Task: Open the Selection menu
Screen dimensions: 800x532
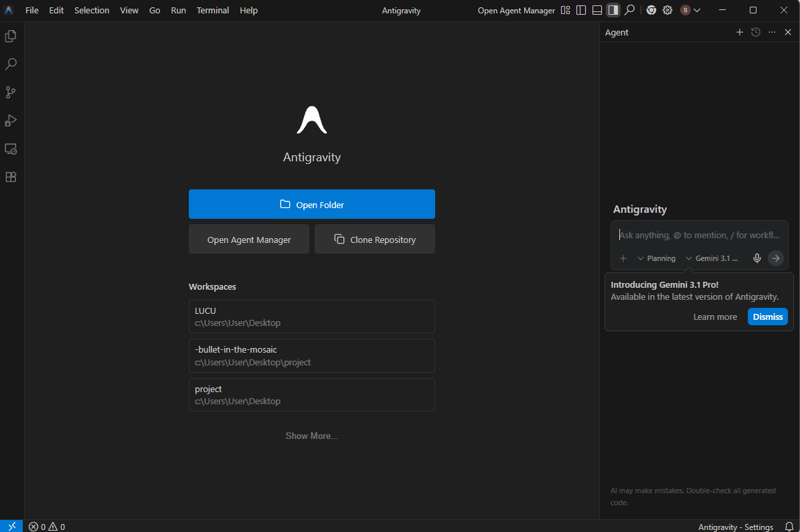Action: [92, 10]
